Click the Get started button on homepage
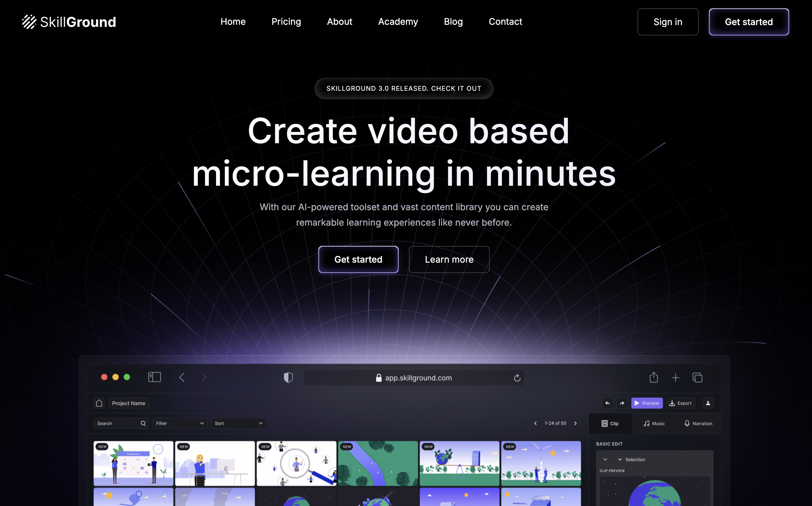 pos(358,259)
